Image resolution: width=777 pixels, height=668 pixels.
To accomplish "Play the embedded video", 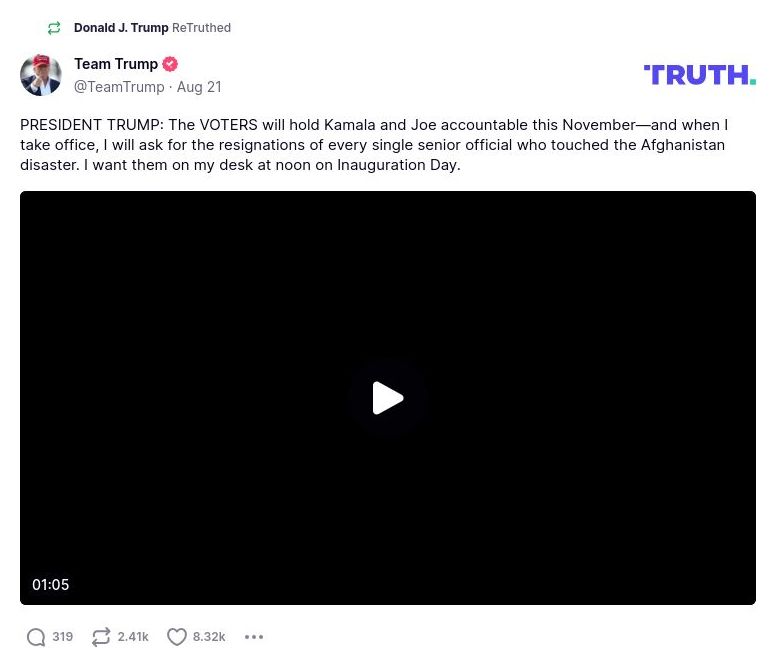I will coord(387,398).
